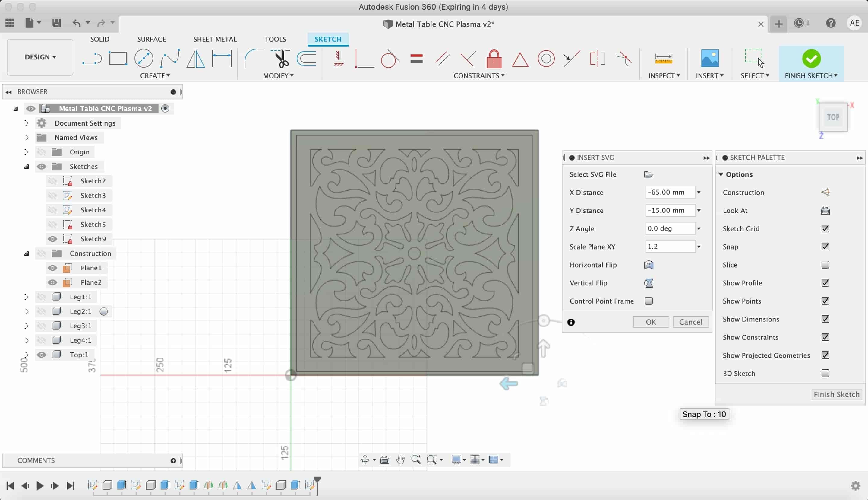
Task: Toggle the Show Points checkbox
Action: click(x=825, y=301)
